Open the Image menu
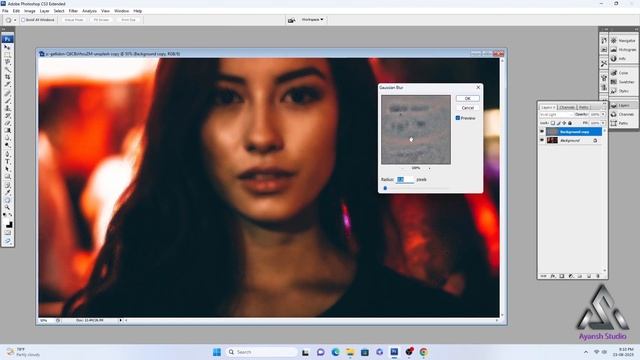 point(29,11)
